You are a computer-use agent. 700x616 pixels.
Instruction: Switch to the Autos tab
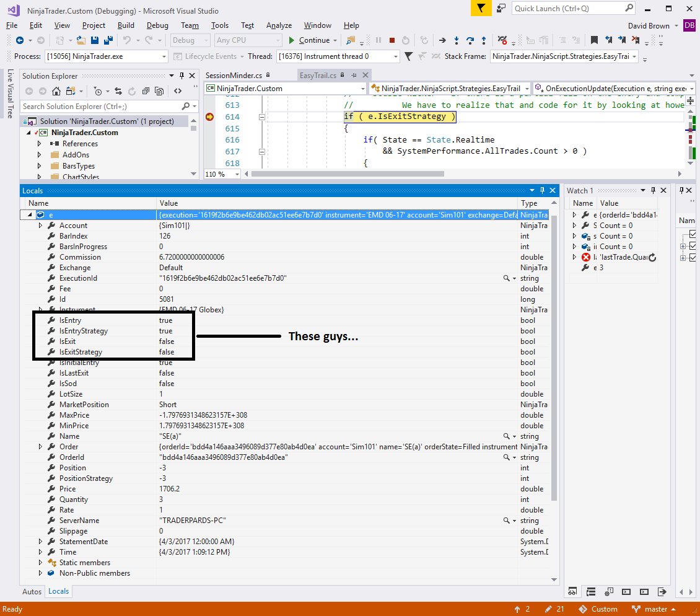(32, 591)
